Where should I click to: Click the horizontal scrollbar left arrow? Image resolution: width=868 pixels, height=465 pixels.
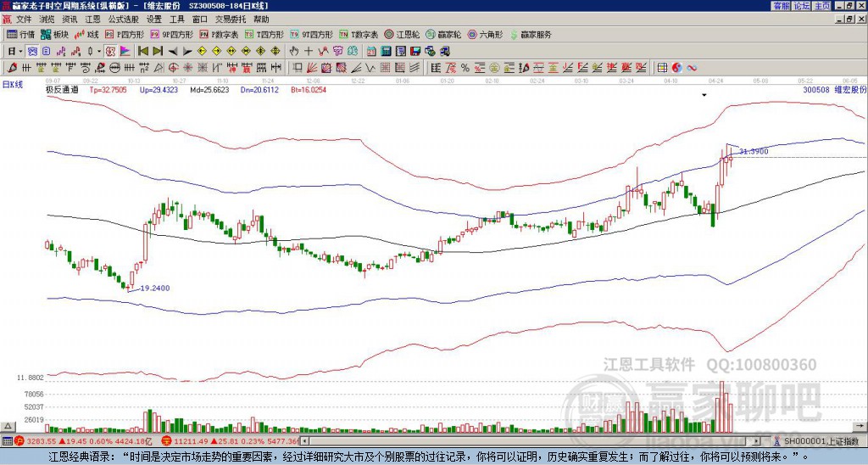click(x=304, y=441)
